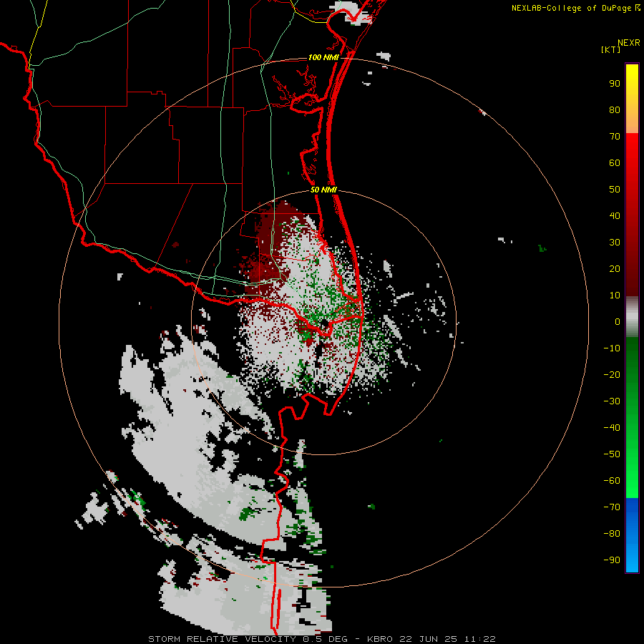Click the 70 value on the velocity legend
Viewport: 644px width, 644px height.
(x=615, y=137)
